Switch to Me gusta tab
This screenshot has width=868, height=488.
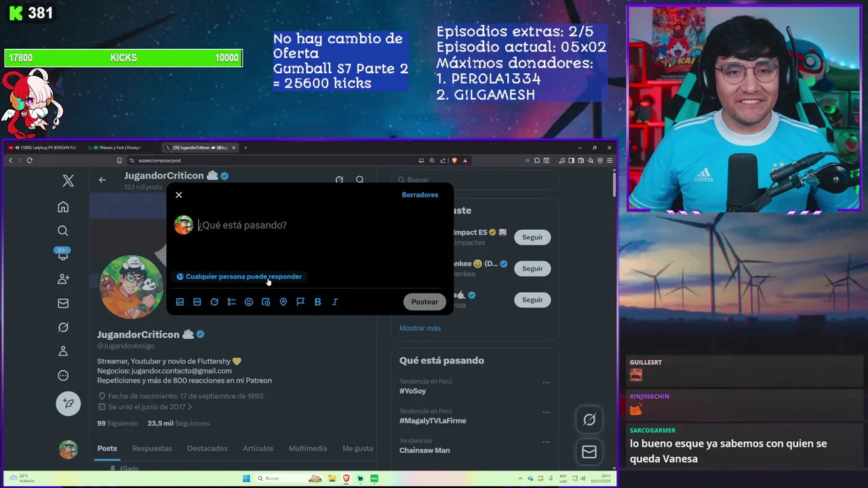[357, 449]
